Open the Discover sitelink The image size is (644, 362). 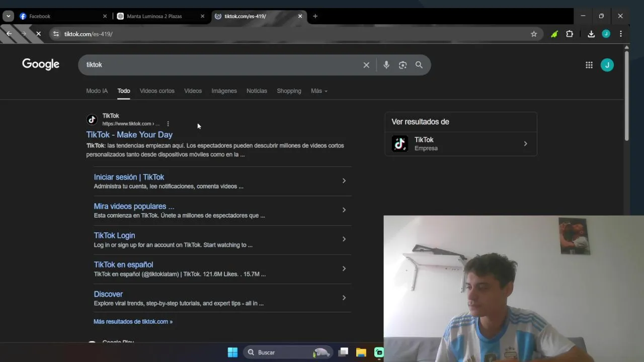click(108, 294)
